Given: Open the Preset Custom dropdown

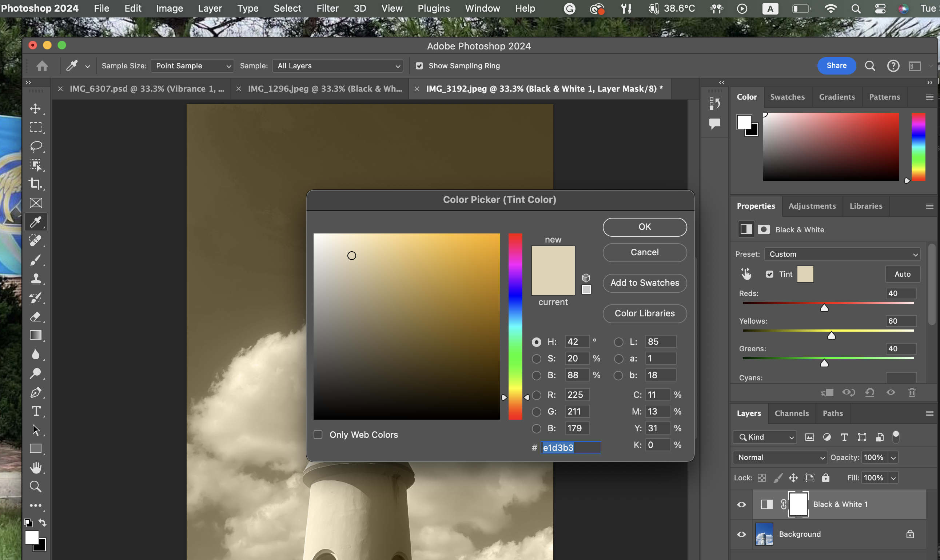Looking at the screenshot, I should (x=842, y=254).
